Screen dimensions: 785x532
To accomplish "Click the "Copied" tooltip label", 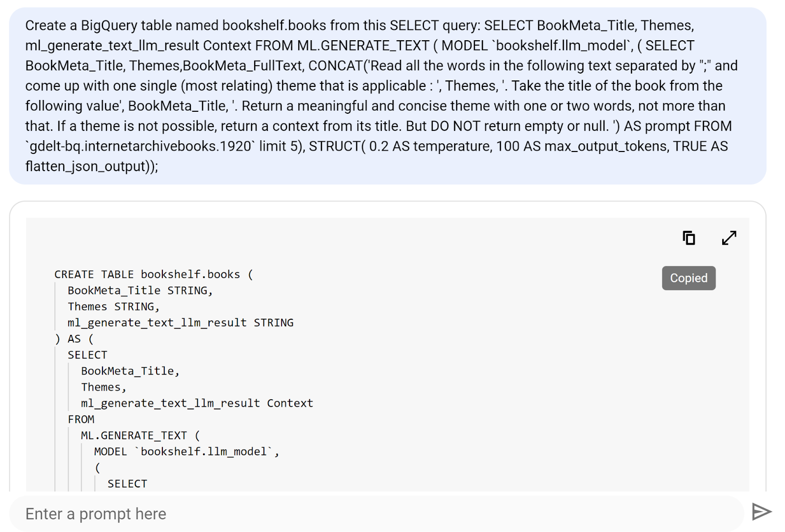I will click(688, 278).
